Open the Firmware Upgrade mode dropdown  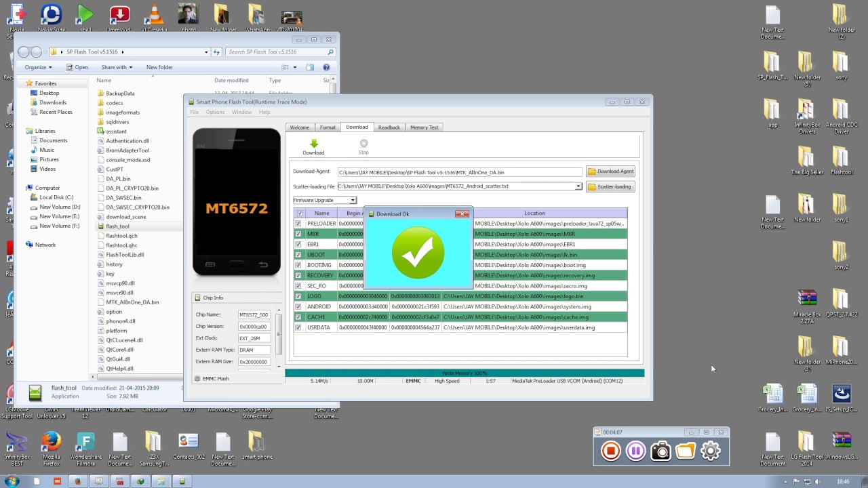(x=353, y=201)
